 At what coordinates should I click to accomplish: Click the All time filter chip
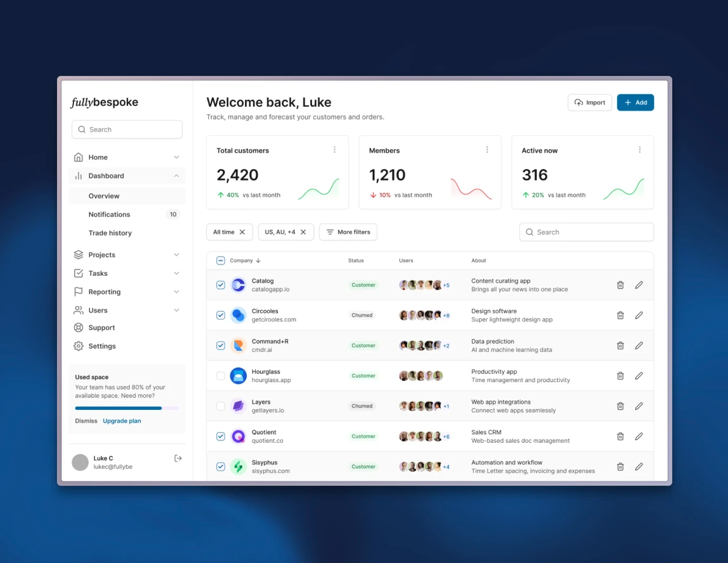(x=229, y=232)
